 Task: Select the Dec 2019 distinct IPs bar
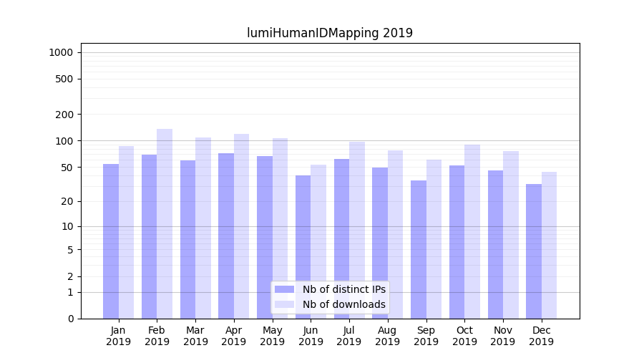click(x=534, y=251)
